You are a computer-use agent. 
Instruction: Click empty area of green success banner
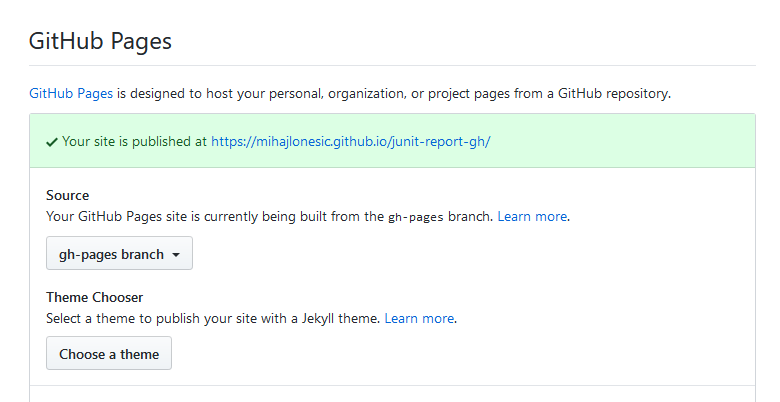(x=622, y=141)
